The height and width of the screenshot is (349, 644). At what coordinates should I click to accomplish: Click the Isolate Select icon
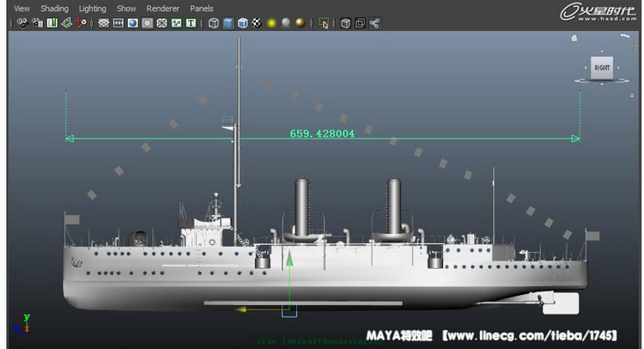coord(324,23)
